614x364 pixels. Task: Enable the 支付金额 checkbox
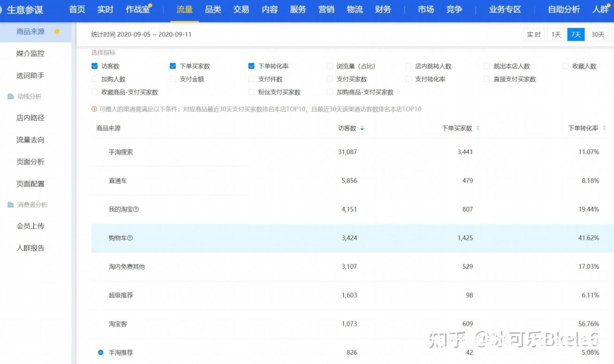(173, 79)
